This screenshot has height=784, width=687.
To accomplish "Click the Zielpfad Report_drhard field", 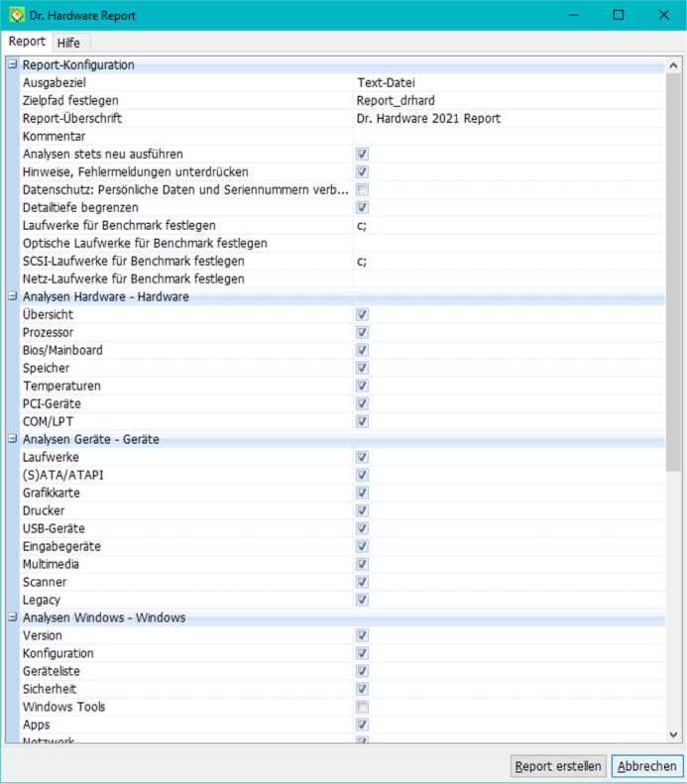I will [508, 101].
